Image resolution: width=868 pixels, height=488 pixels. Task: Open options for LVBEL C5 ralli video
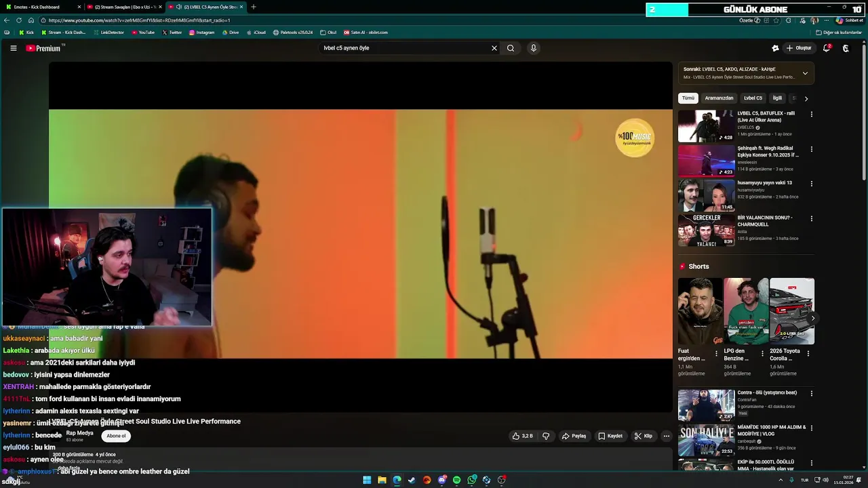click(x=811, y=114)
